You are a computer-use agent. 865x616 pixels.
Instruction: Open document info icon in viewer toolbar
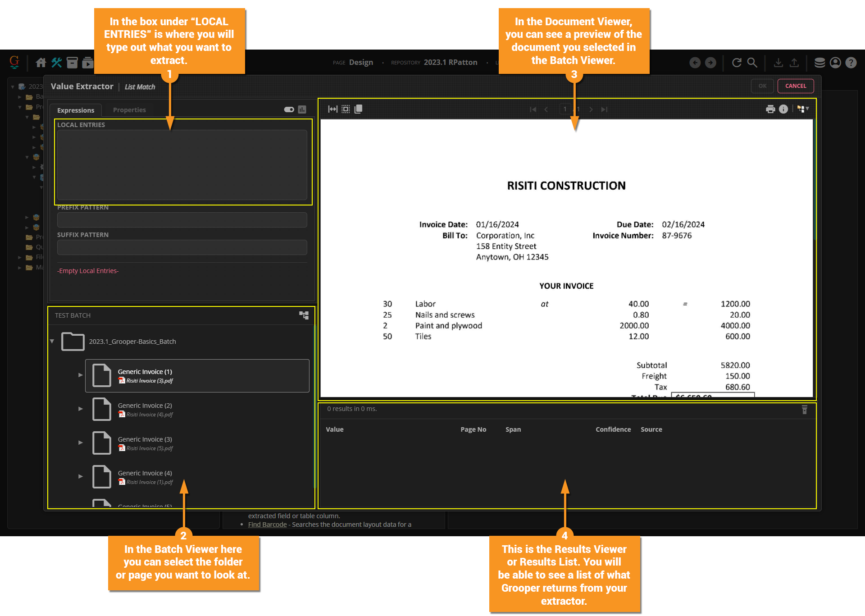coord(783,109)
